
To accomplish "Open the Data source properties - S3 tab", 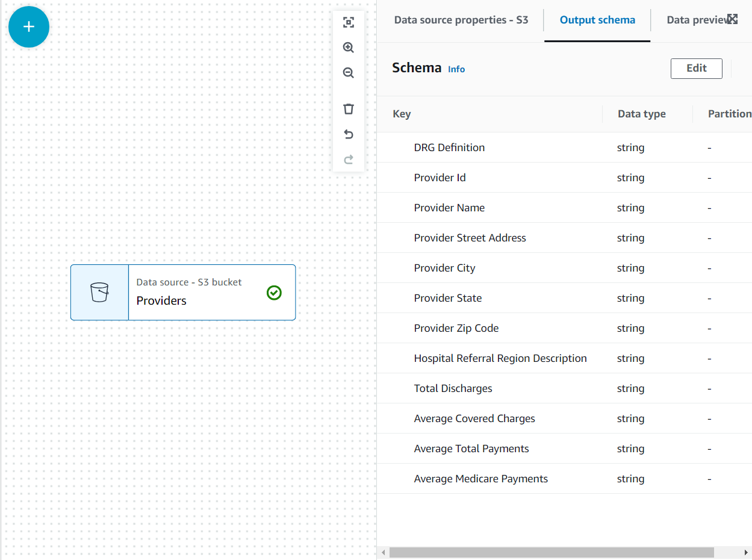I will (x=461, y=20).
